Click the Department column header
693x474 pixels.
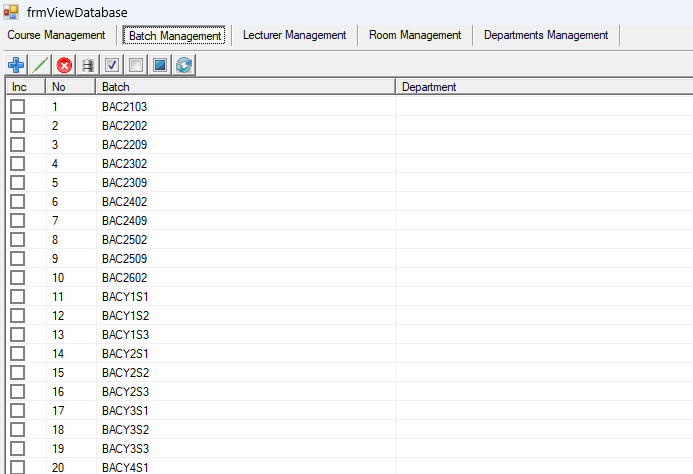(x=544, y=87)
